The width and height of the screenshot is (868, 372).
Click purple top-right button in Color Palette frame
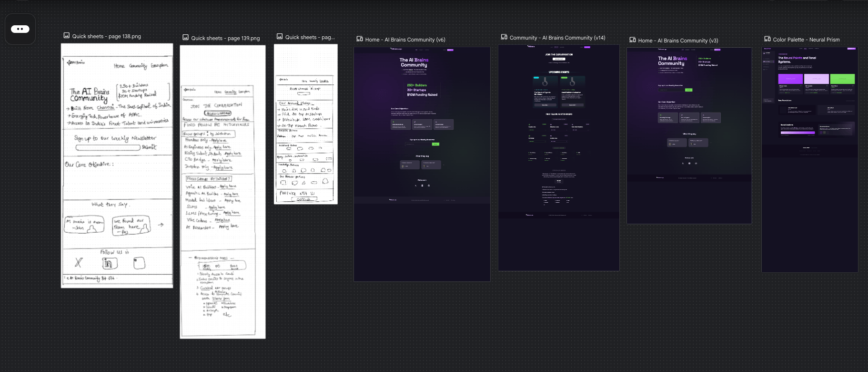tap(851, 49)
